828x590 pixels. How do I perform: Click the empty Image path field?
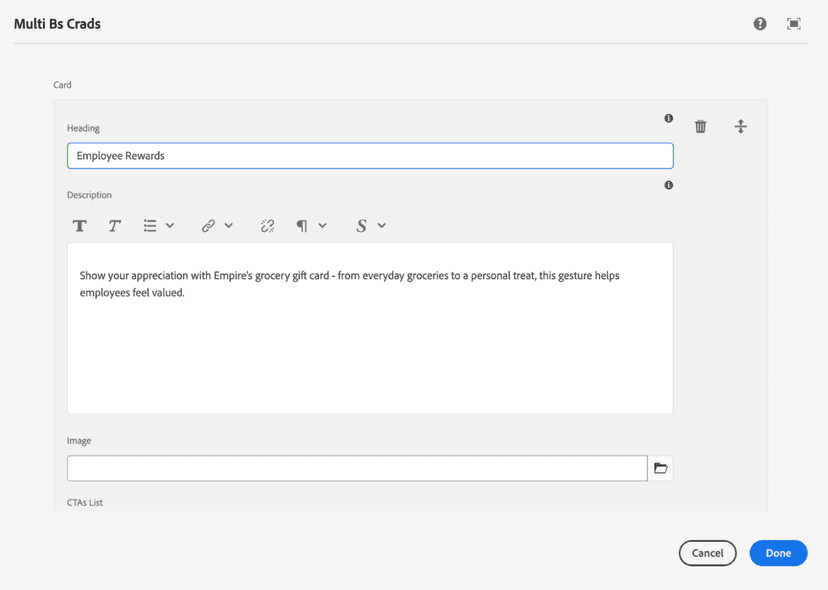(357, 468)
